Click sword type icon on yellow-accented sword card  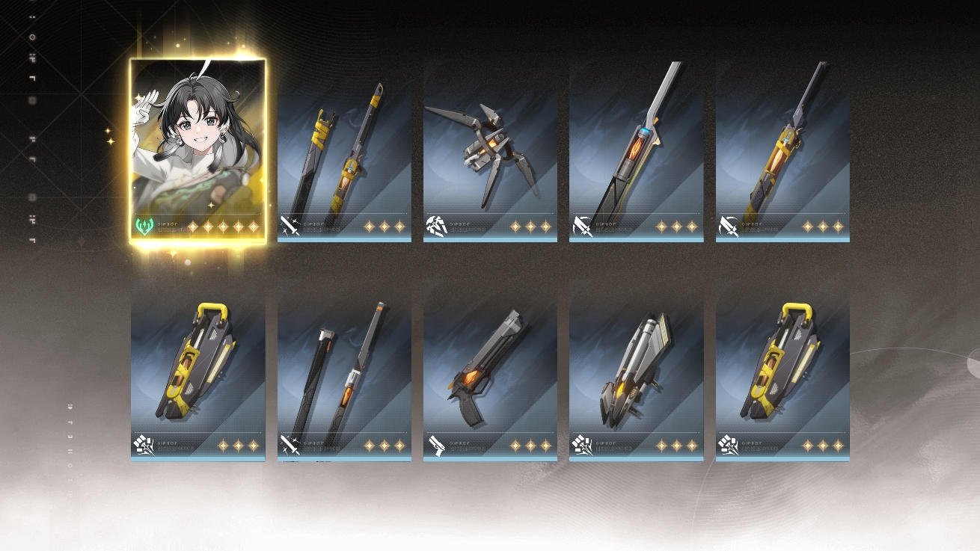pos(290,226)
